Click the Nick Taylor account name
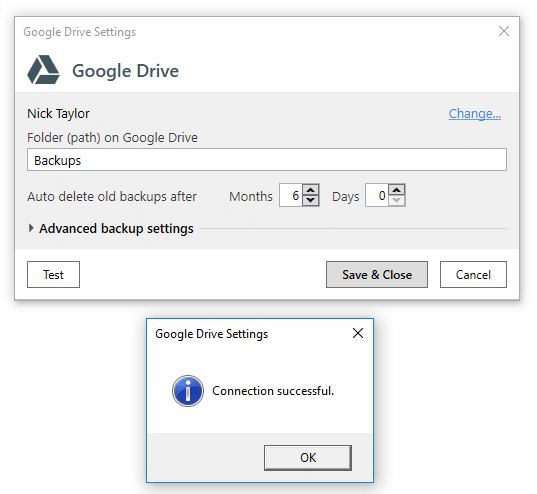Image resolution: width=537 pixels, height=494 pixels. (58, 114)
